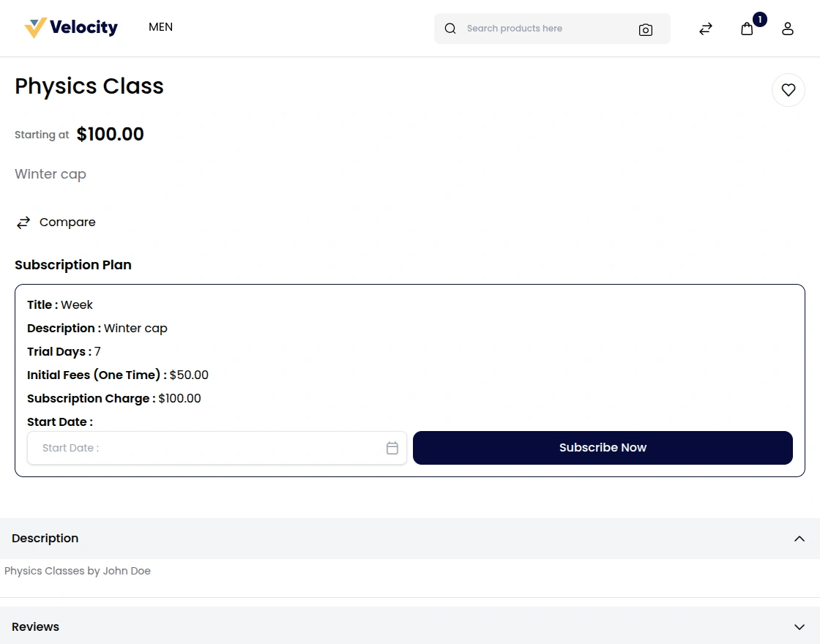Open the shopping bag cart
Image resolution: width=820 pixels, height=644 pixels.
(x=746, y=29)
